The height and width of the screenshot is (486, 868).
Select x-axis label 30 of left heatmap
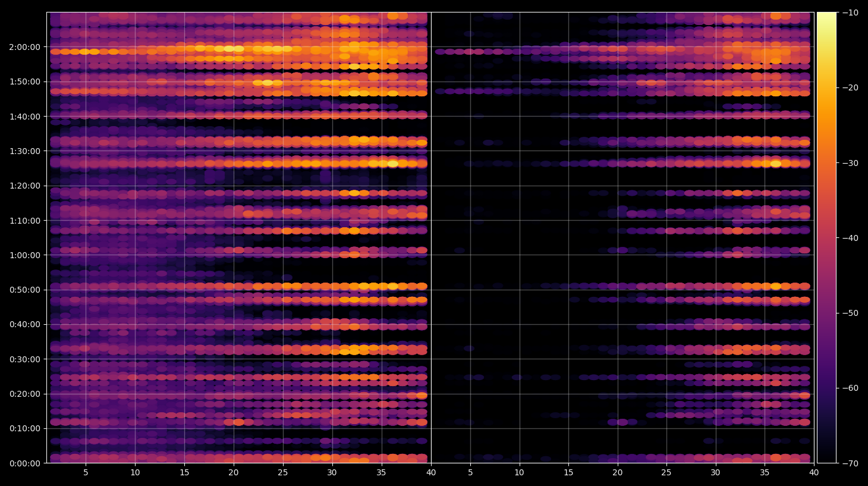[x=332, y=473]
